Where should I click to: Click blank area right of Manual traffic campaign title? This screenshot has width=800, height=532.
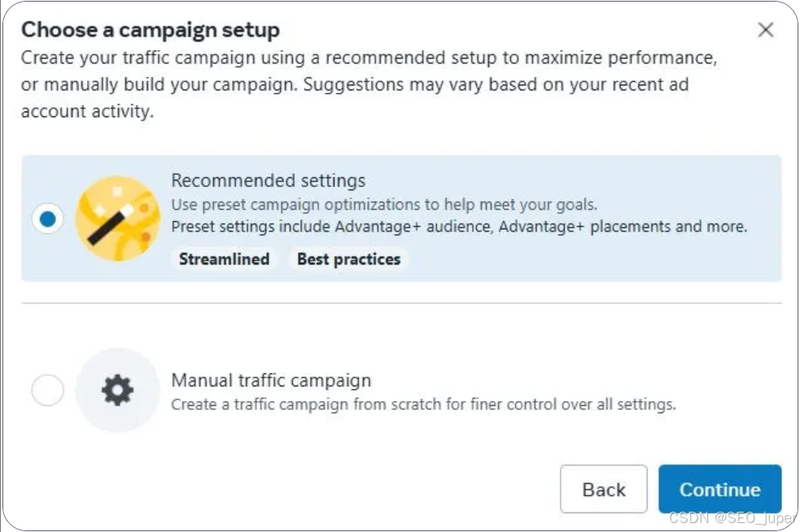coord(570,381)
